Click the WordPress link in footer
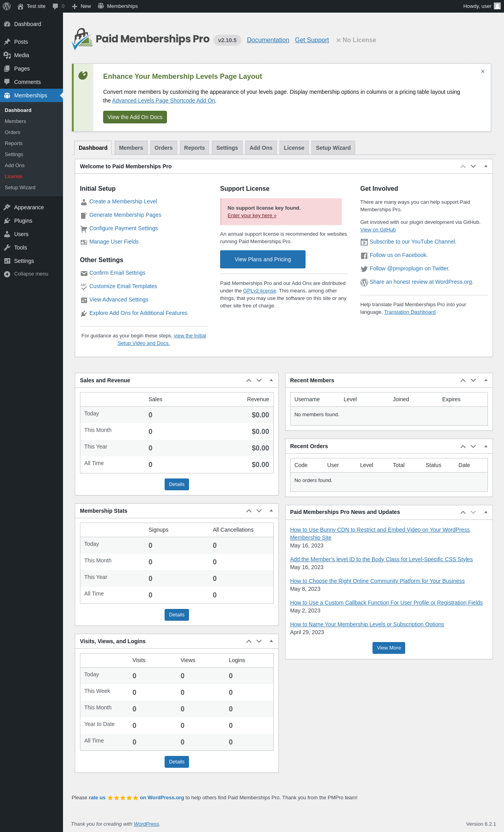The height and width of the screenshot is (832, 504). click(146, 824)
